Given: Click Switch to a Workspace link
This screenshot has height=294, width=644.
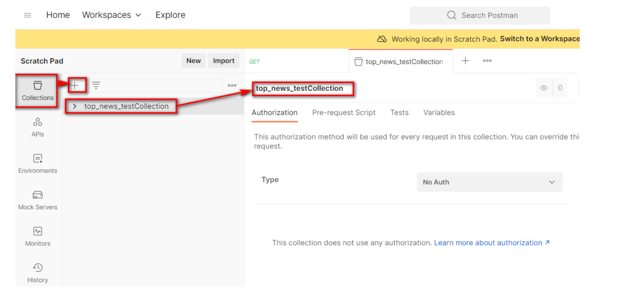Looking at the screenshot, I should [x=540, y=39].
